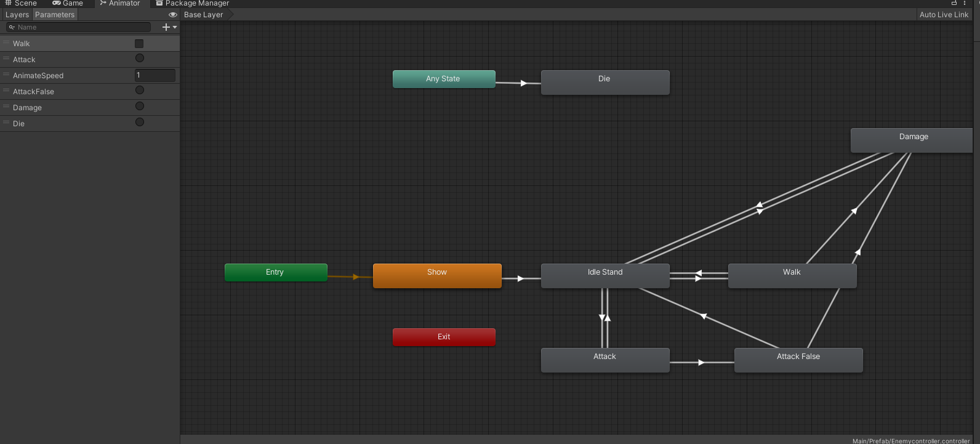Viewport: 980px width, 444px height.
Task: Fire the Attack trigger radio button
Action: (x=140, y=58)
